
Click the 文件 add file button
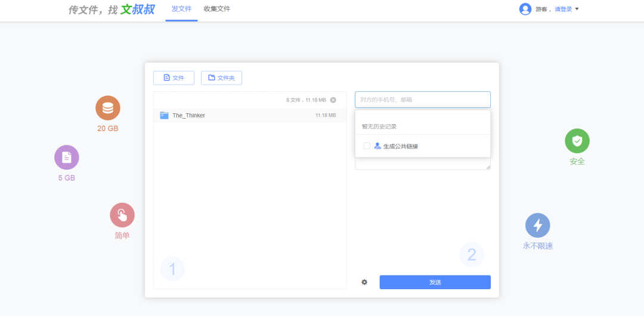pos(174,78)
